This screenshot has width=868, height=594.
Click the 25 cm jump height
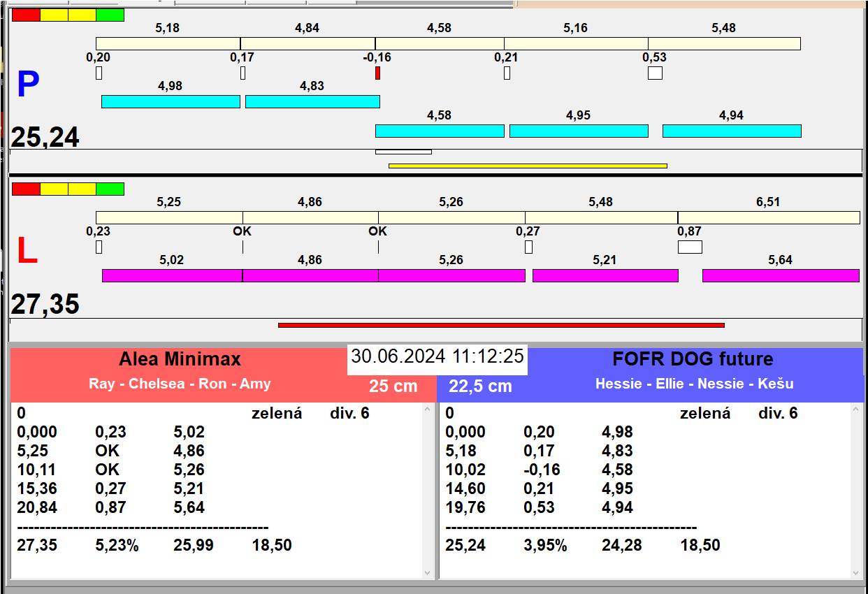pyautogui.click(x=393, y=386)
